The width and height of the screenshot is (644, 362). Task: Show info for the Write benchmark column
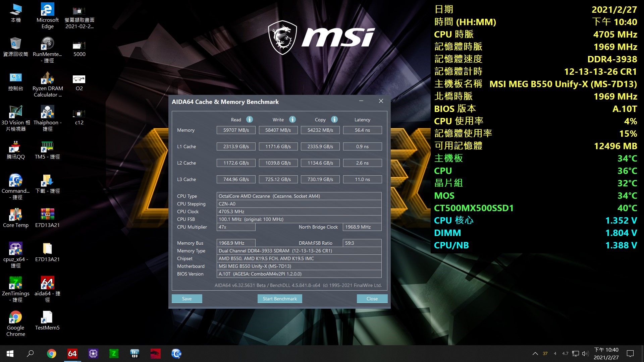292,119
